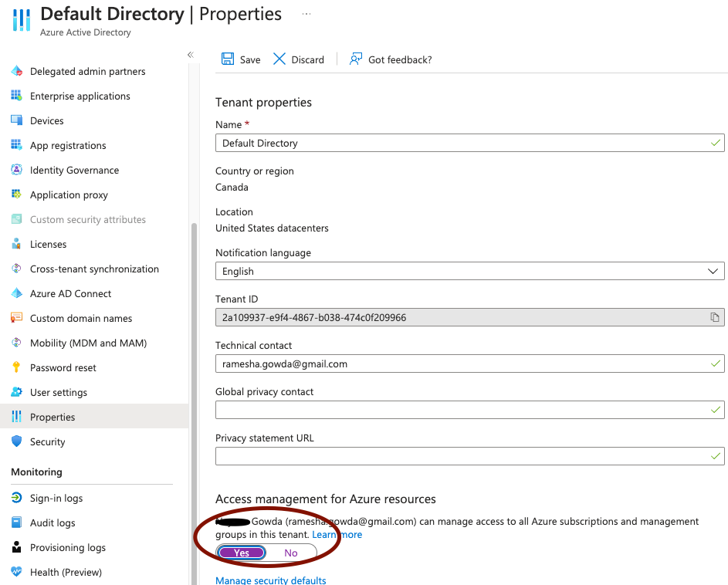Click the Custom security attributes icon
Image resolution: width=728 pixels, height=585 pixels.
click(17, 218)
